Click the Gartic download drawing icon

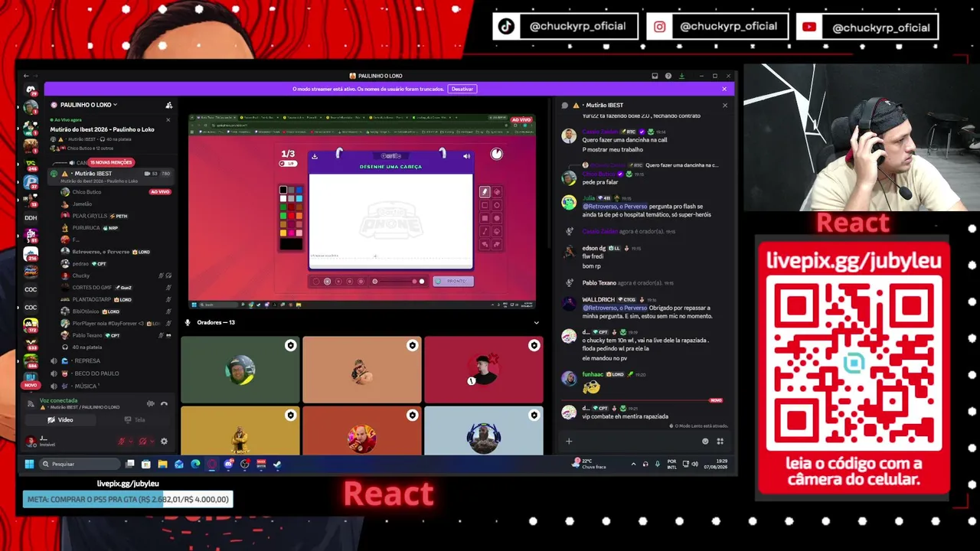[315, 156]
